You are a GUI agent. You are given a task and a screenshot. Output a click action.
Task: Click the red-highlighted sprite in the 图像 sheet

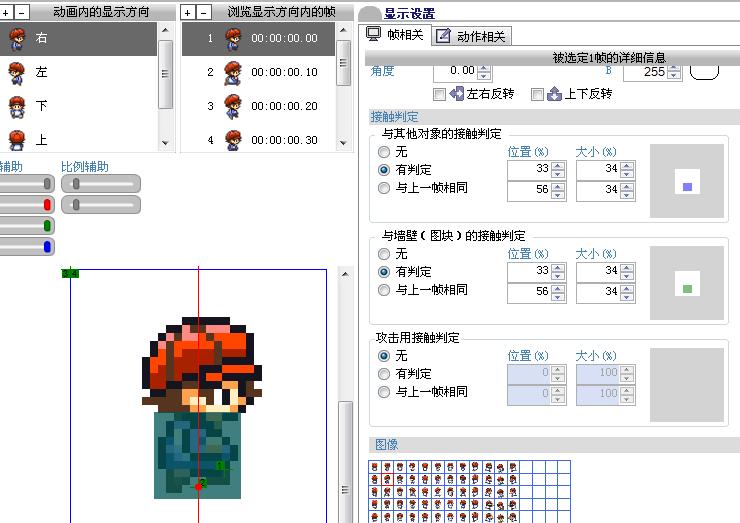pyautogui.click(x=387, y=480)
